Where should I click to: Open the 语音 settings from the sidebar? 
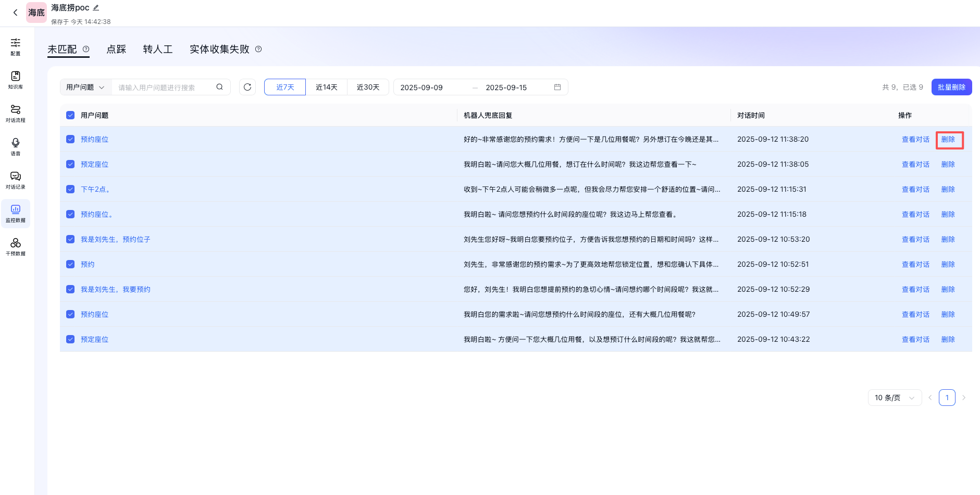pos(16,146)
